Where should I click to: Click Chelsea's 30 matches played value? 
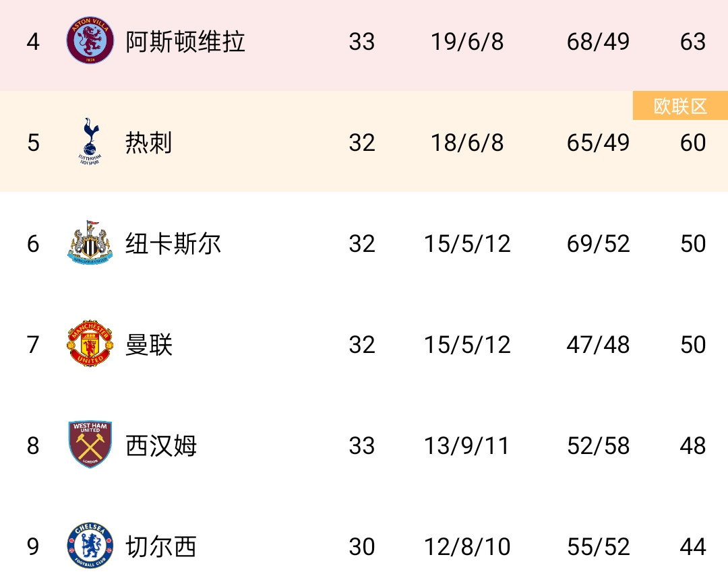tap(362, 547)
